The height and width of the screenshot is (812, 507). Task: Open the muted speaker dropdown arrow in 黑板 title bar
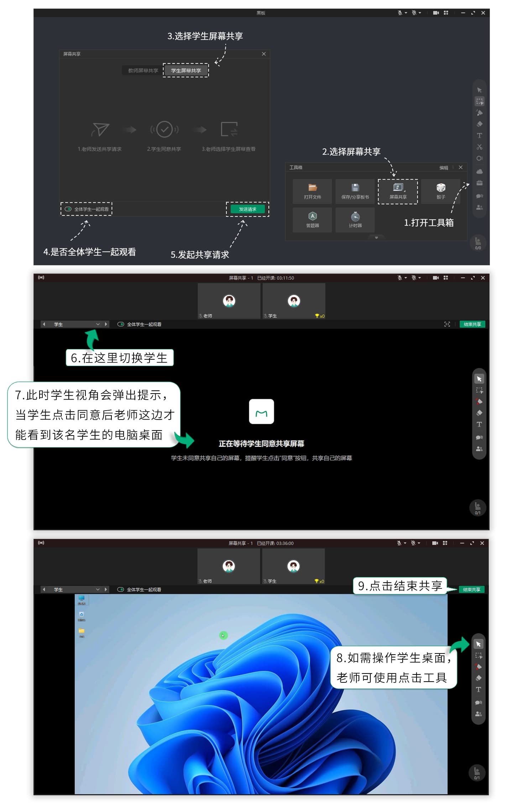point(420,13)
